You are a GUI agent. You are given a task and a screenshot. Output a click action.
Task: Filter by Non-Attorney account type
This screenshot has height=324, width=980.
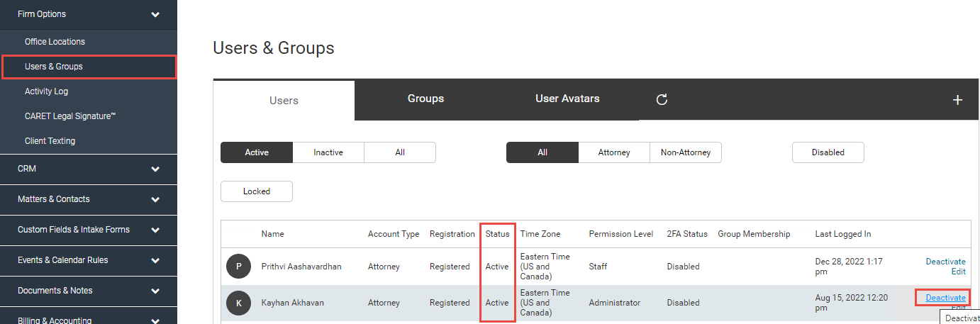point(686,152)
